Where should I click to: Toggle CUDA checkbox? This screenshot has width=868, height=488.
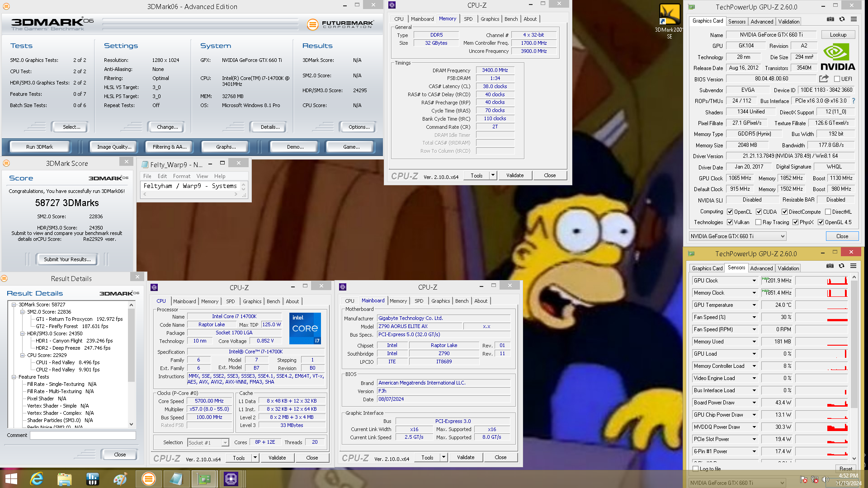(759, 212)
